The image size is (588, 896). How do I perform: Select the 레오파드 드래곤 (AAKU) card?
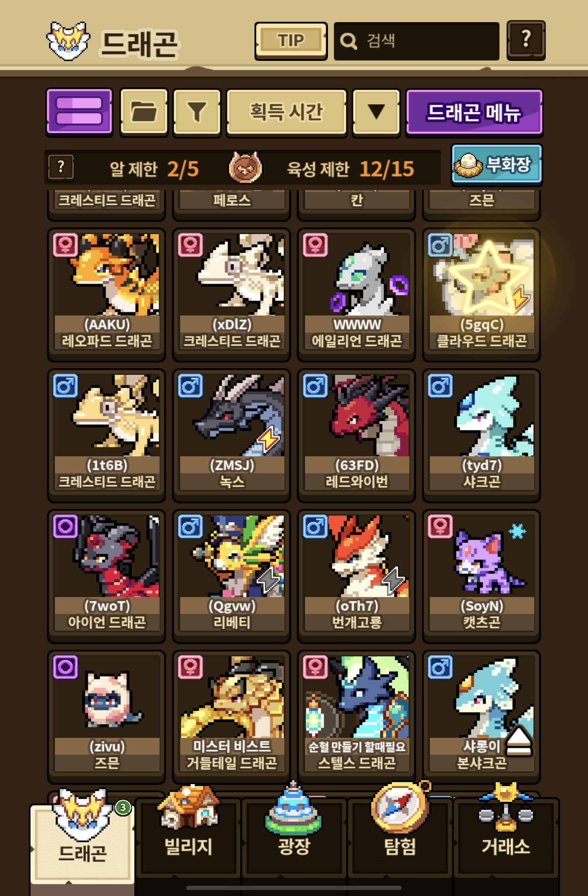107,294
